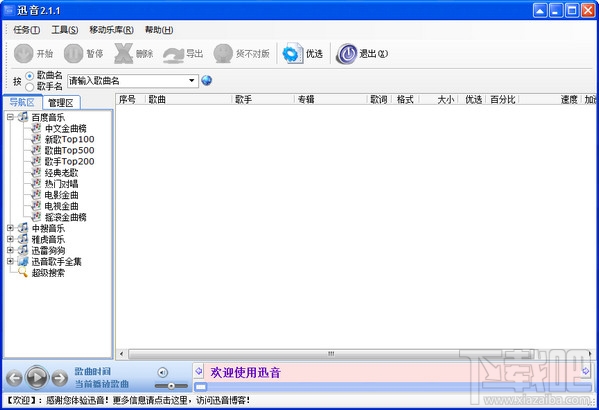The image size is (599, 410).
Task: Select the 歌曲名 radio button
Action: 29,76
